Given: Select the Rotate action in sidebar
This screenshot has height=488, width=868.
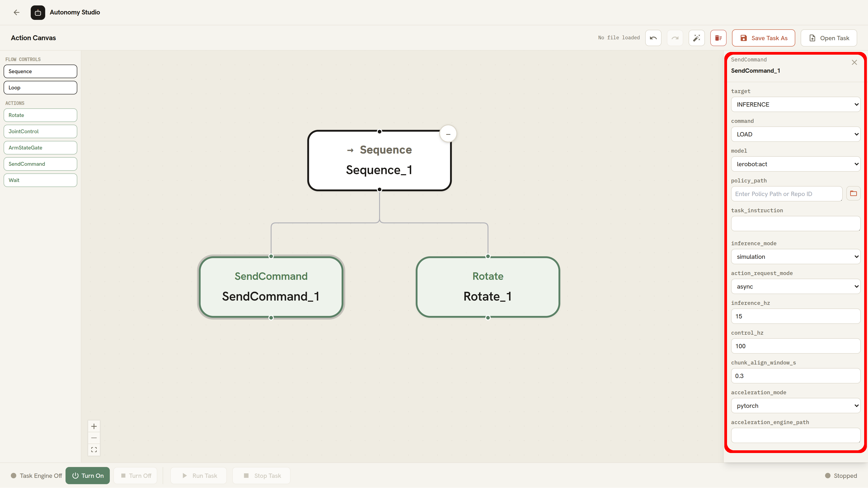Looking at the screenshot, I should click(x=40, y=115).
